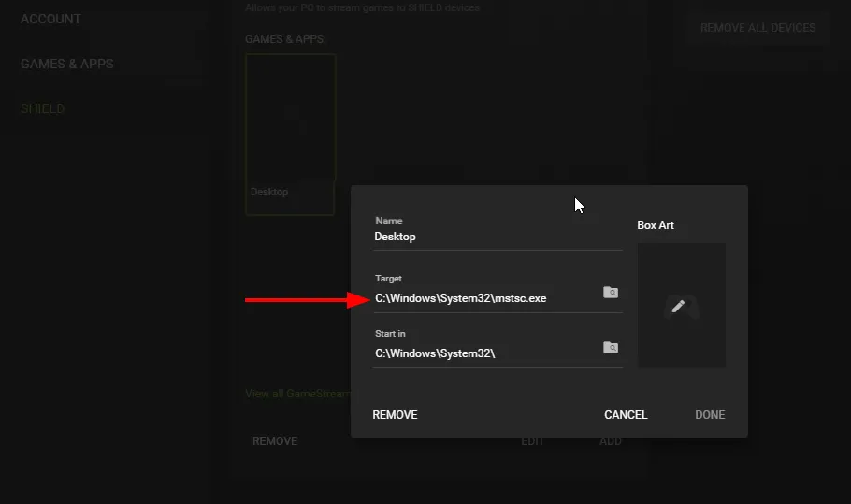Image resolution: width=851 pixels, height=504 pixels.
Task: Remove the shortcut via dialog REMOVE button
Action: (395, 415)
